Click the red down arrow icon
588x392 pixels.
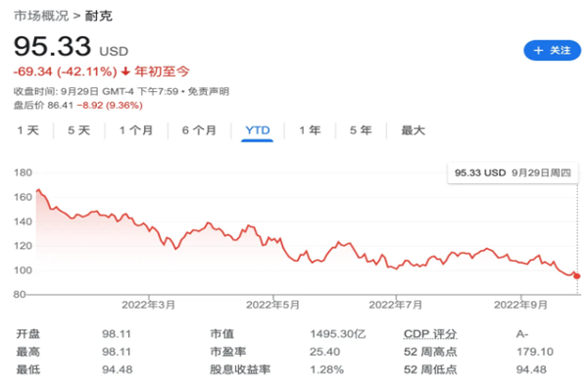point(125,71)
